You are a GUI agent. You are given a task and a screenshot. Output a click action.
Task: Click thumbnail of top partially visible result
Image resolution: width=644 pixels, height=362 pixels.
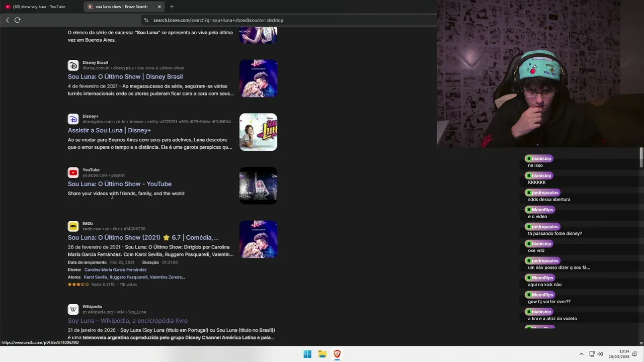point(258,35)
